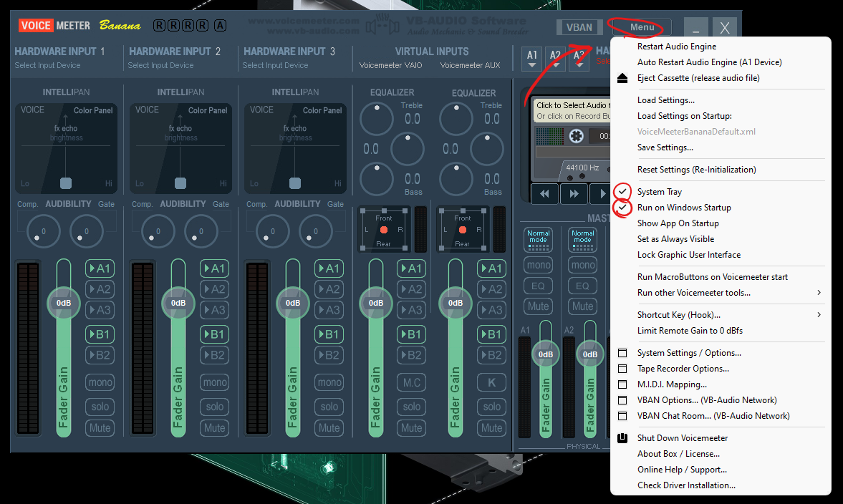
Task: Select input device for Hardware Input 3
Action: coord(275,66)
